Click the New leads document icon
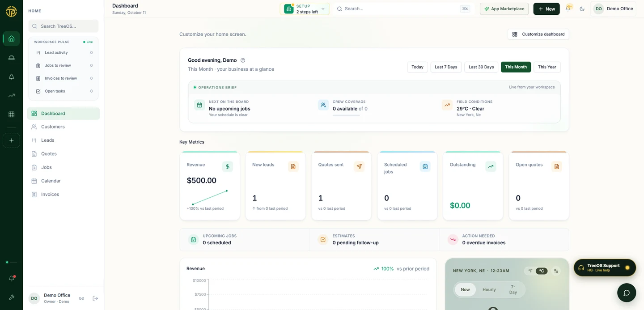644x310 pixels. pyautogui.click(x=293, y=166)
